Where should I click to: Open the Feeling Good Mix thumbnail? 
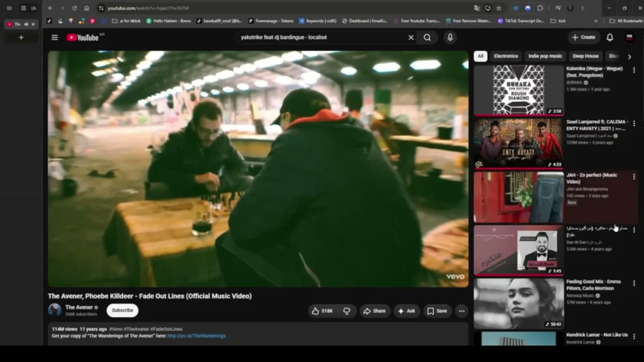(519, 304)
